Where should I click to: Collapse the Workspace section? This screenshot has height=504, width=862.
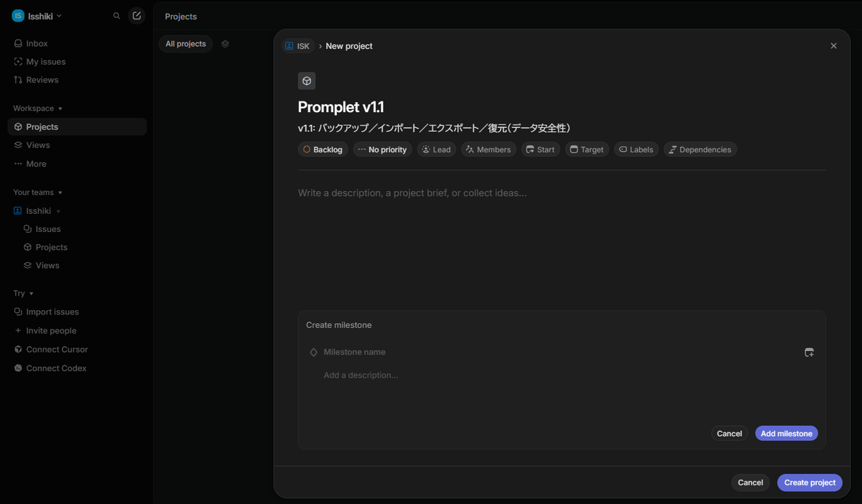(37, 108)
